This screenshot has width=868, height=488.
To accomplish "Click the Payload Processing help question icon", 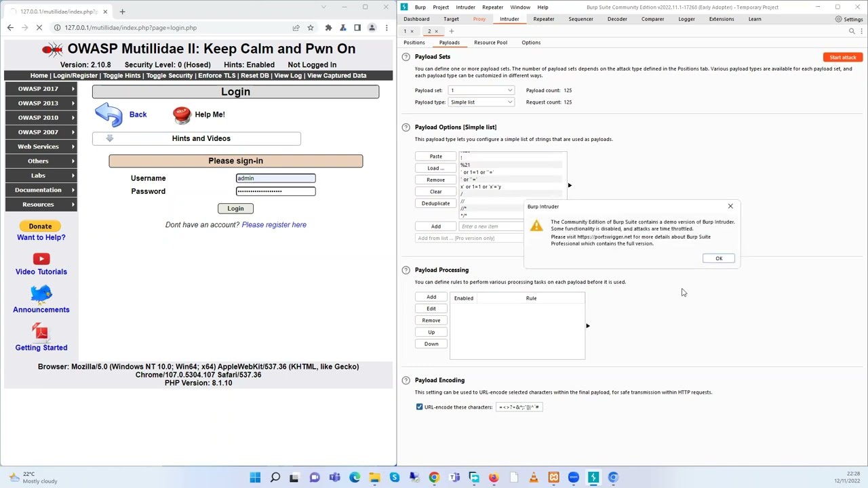I will click(x=406, y=270).
